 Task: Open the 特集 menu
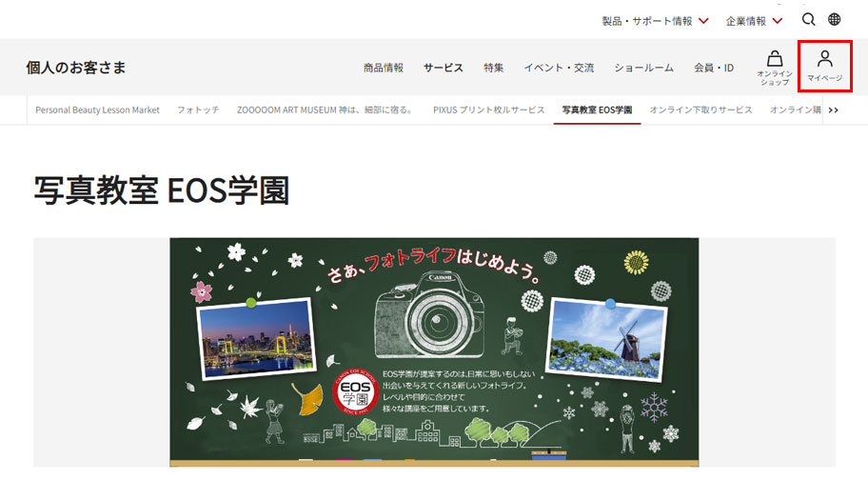pos(494,68)
